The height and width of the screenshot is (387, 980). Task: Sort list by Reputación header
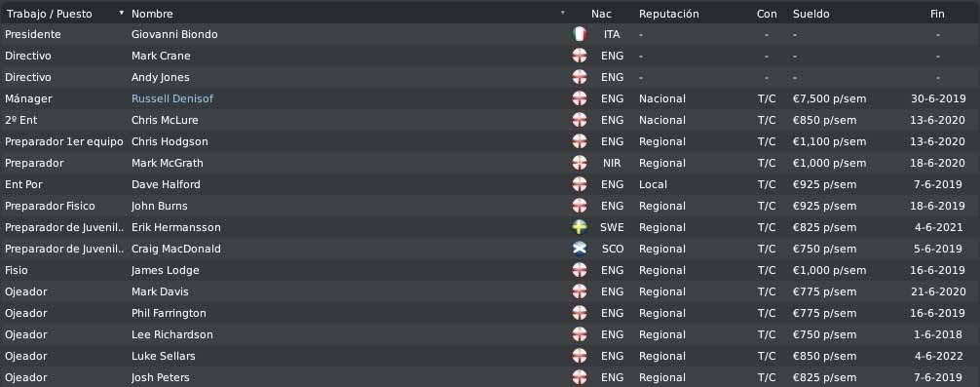pyautogui.click(x=668, y=14)
